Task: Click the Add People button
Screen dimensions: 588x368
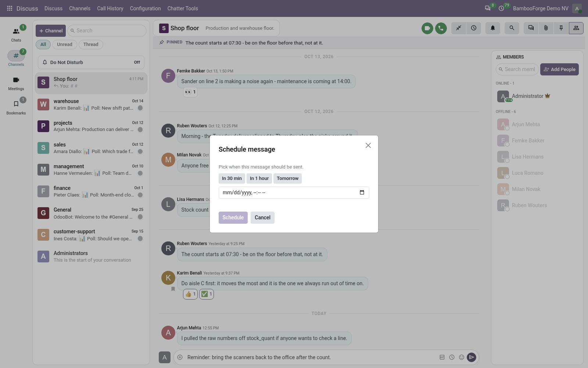Action: click(559, 69)
